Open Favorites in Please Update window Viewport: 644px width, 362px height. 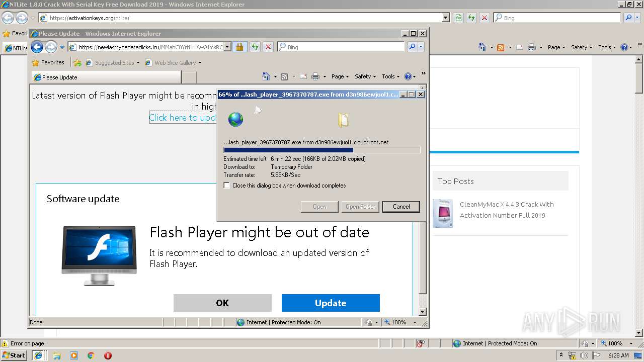48,62
